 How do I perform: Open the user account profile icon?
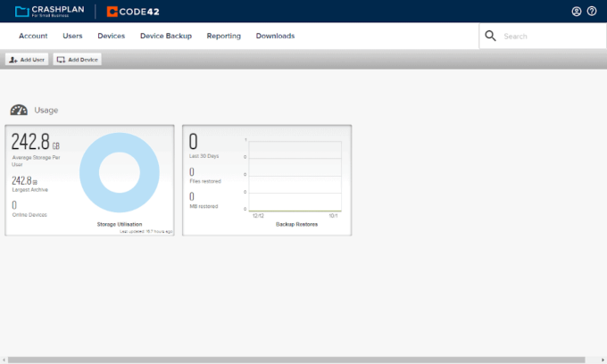(x=577, y=12)
